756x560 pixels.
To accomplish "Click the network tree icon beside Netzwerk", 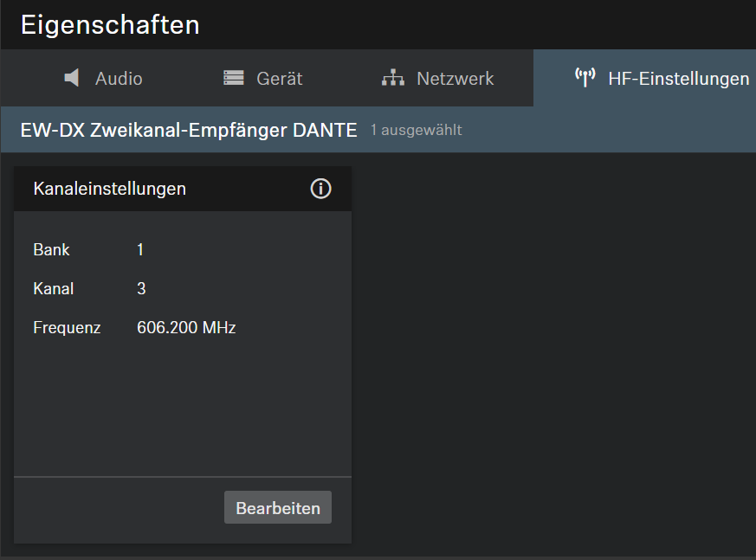I will pos(393,78).
